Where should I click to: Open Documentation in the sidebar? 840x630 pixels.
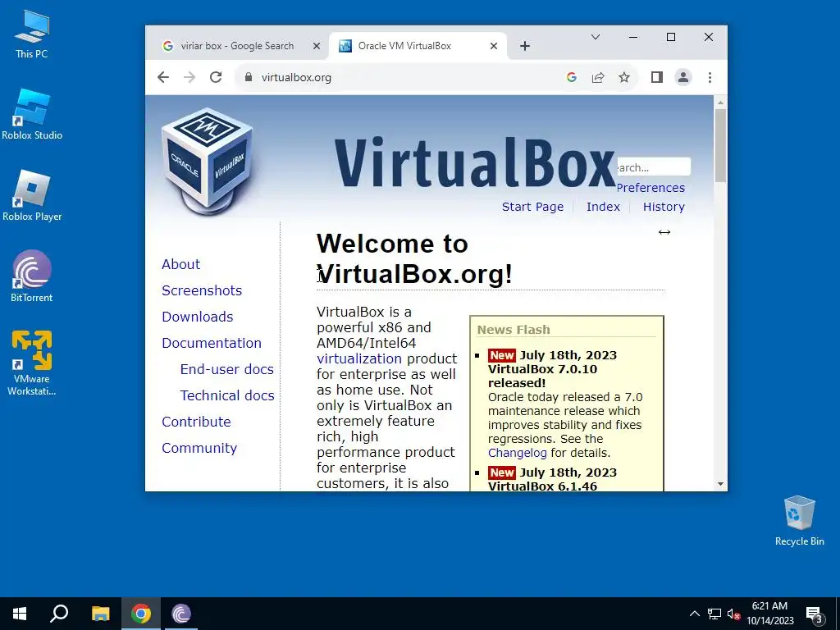pyautogui.click(x=211, y=343)
